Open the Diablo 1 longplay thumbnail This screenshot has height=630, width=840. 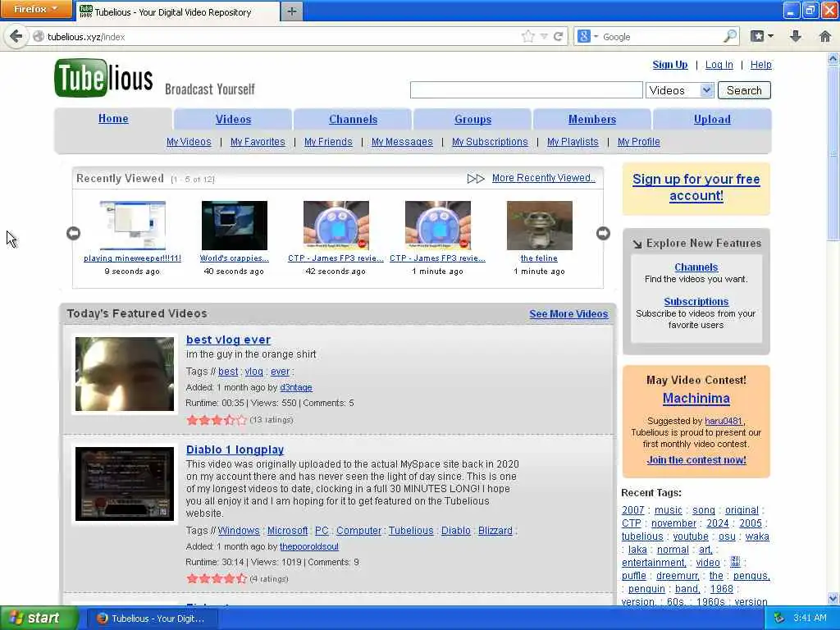click(x=125, y=484)
